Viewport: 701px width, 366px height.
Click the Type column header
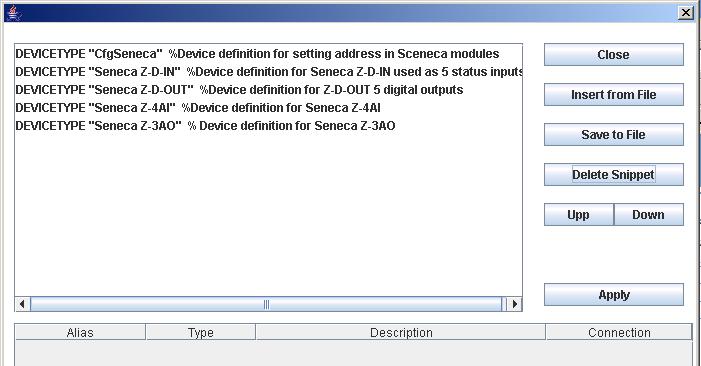click(x=200, y=332)
